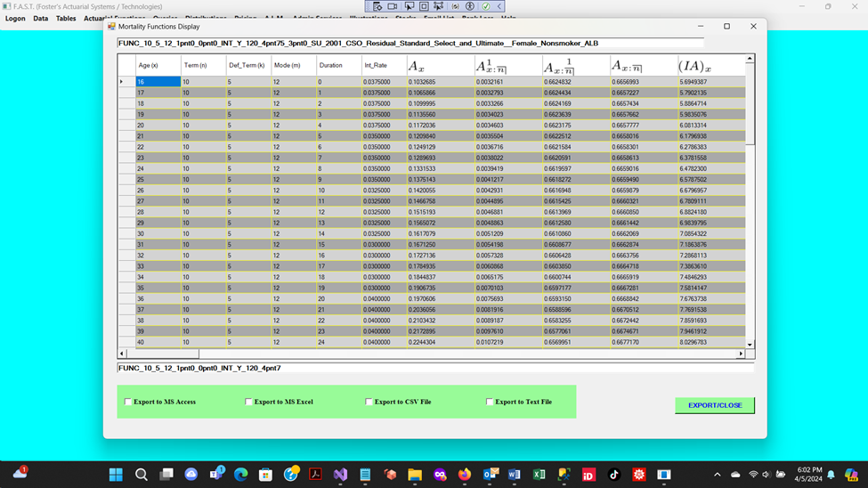Enable Export to MS Access checkbox
Screen dimensions: 868x488
[128, 402]
